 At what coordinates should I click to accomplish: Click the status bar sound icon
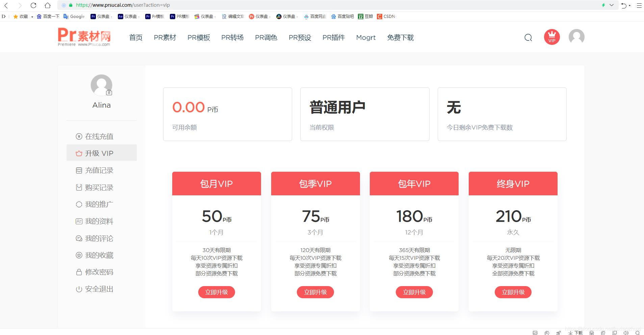pyautogui.click(x=626, y=333)
